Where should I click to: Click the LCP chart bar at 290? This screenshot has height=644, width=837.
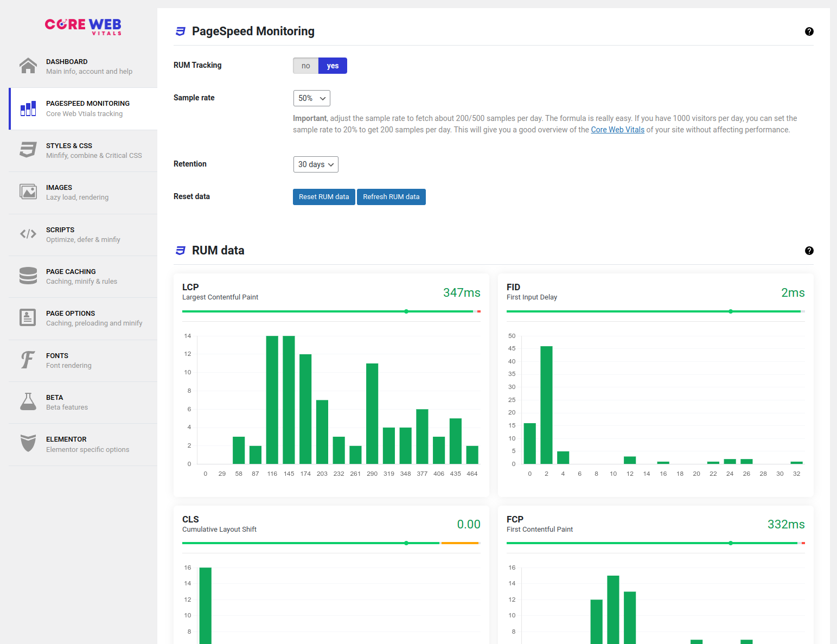point(372,413)
